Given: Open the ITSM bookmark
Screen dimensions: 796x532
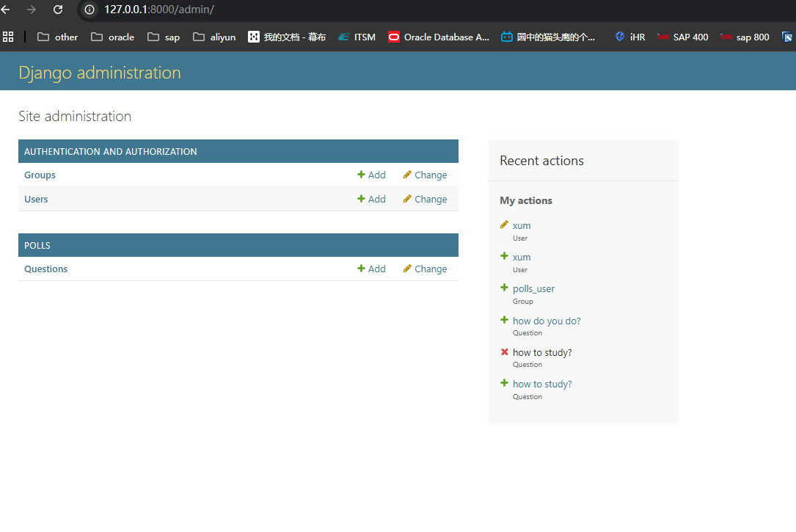Looking at the screenshot, I should coord(357,37).
